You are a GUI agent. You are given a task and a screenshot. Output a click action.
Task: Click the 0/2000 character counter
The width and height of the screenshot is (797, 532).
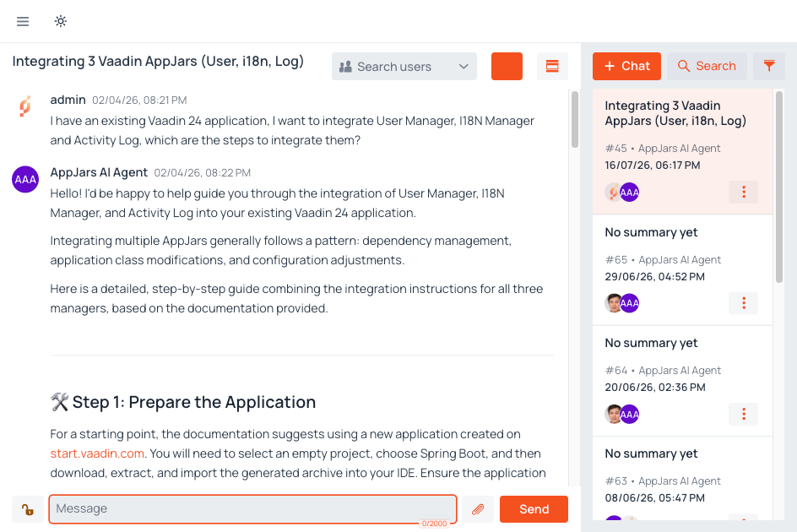pos(434,524)
